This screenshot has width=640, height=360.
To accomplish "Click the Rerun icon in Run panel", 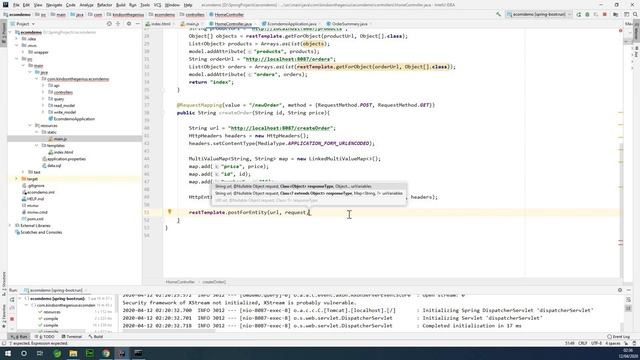I will (x=12, y=300).
